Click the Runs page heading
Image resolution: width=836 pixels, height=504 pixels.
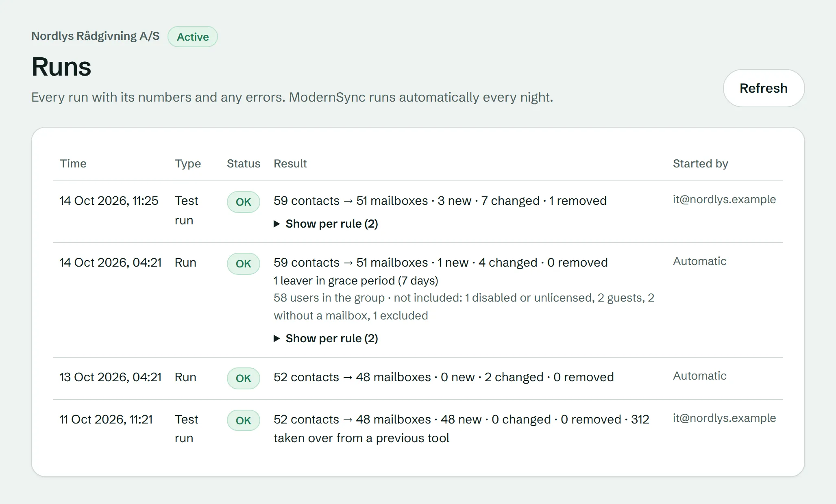[61, 67]
